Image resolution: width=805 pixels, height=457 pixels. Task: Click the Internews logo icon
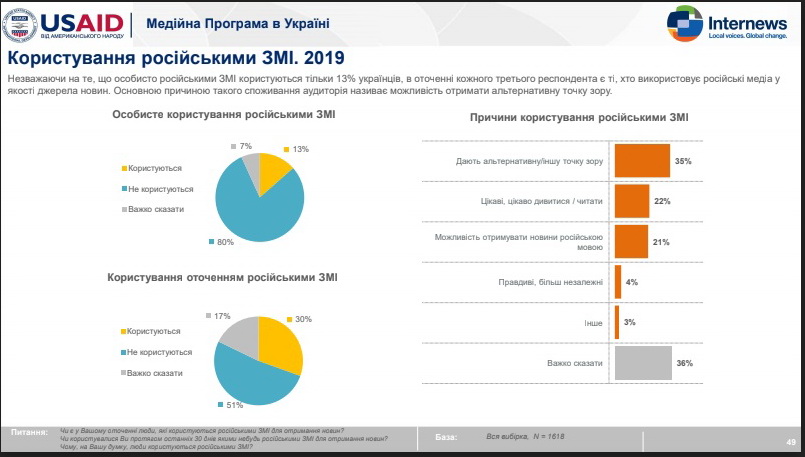684,22
